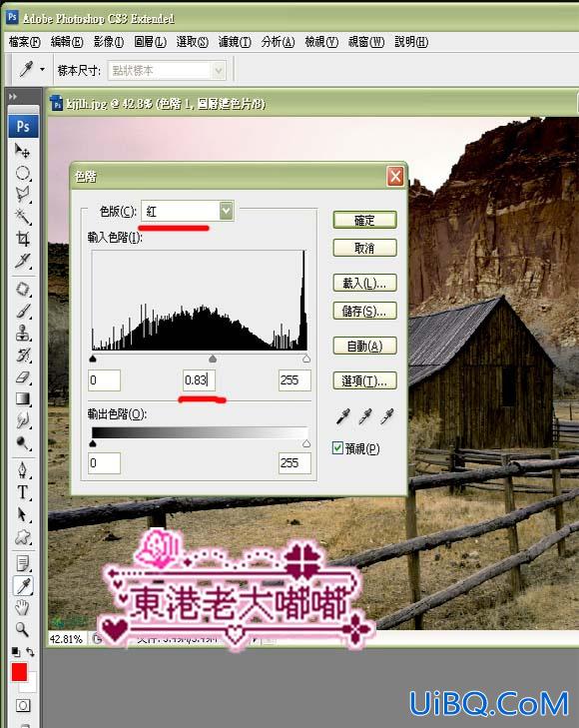The height and width of the screenshot is (728, 579).
Task: Select the Brush tool
Action: click(x=22, y=311)
